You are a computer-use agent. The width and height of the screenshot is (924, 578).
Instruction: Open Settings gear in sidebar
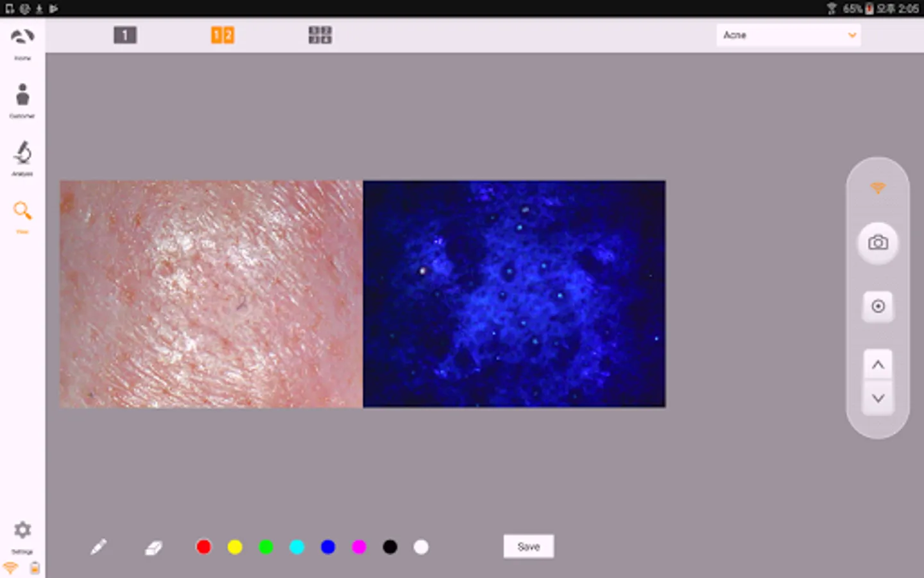point(22,536)
